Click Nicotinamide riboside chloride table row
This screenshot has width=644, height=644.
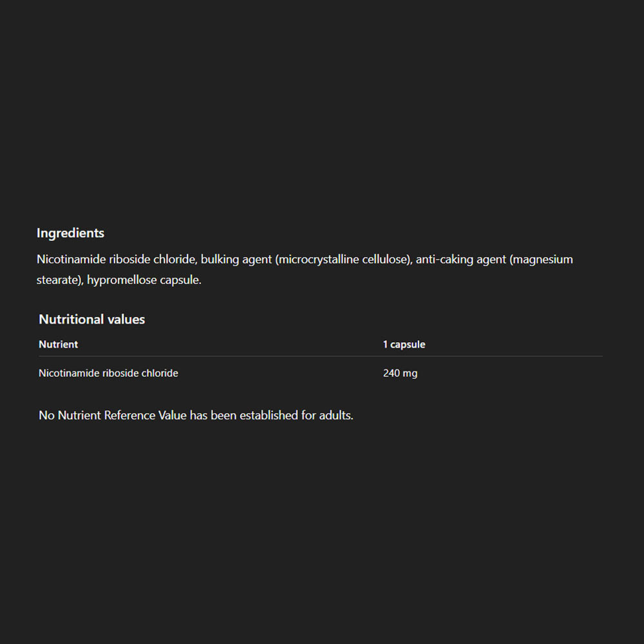pyautogui.click(x=320, y=373)
